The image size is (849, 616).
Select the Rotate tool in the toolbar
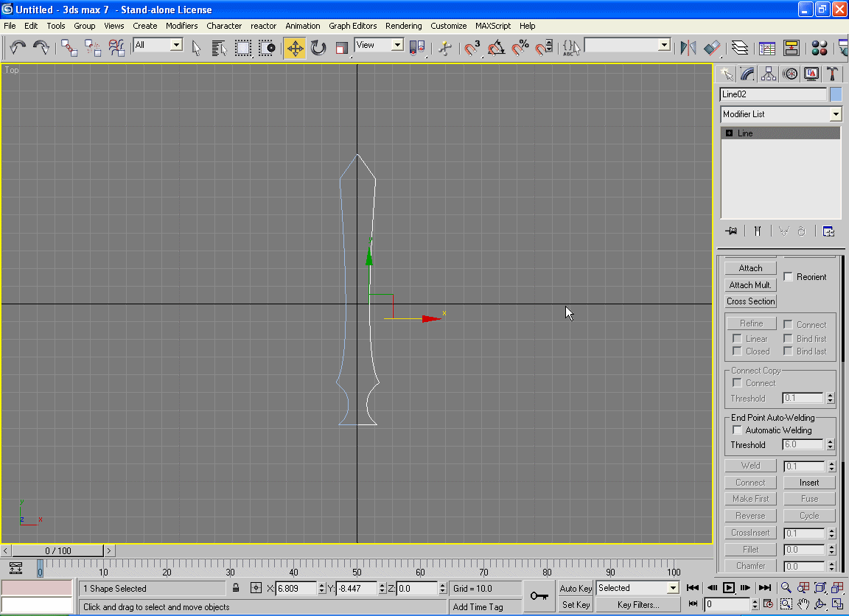[318, 48]
